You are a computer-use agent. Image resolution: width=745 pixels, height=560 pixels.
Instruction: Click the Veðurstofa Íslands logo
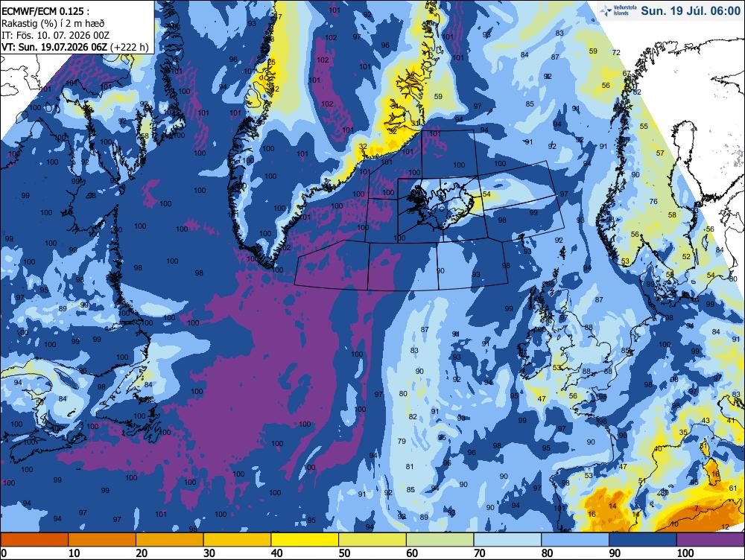[x=618, y=10]
